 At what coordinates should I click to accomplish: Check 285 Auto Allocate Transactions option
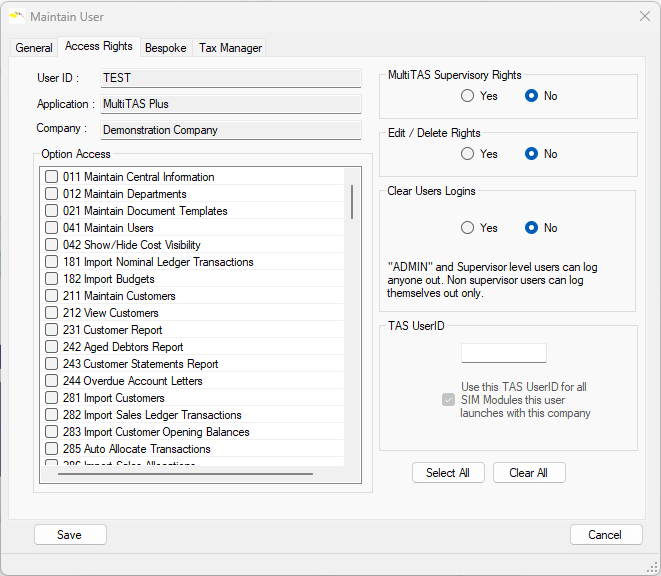pyautogui.click(x=51, y=449)
